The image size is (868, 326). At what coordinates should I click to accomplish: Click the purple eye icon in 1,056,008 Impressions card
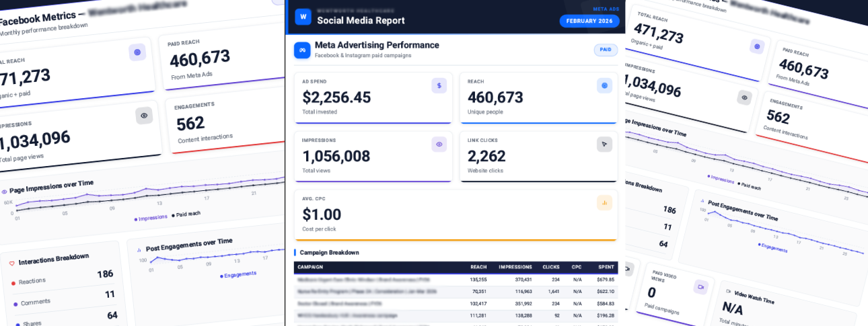tap(439, 144)
